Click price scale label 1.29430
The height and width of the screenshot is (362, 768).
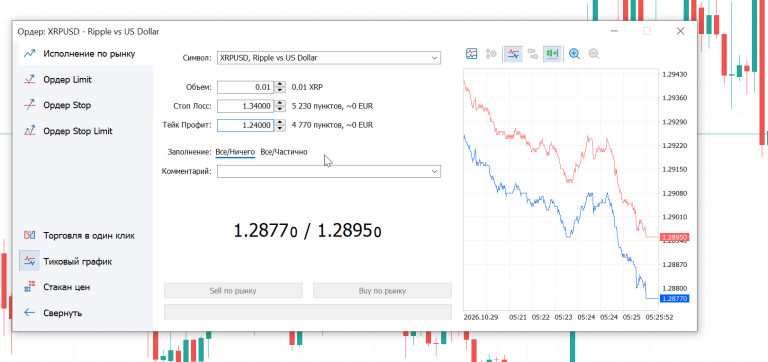[674, 74]
